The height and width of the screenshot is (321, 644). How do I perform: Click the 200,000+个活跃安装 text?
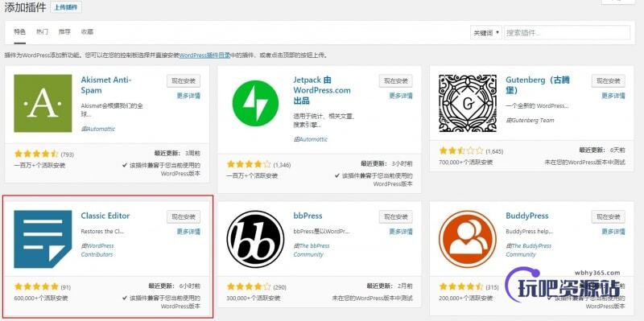(x=466, y=298)
